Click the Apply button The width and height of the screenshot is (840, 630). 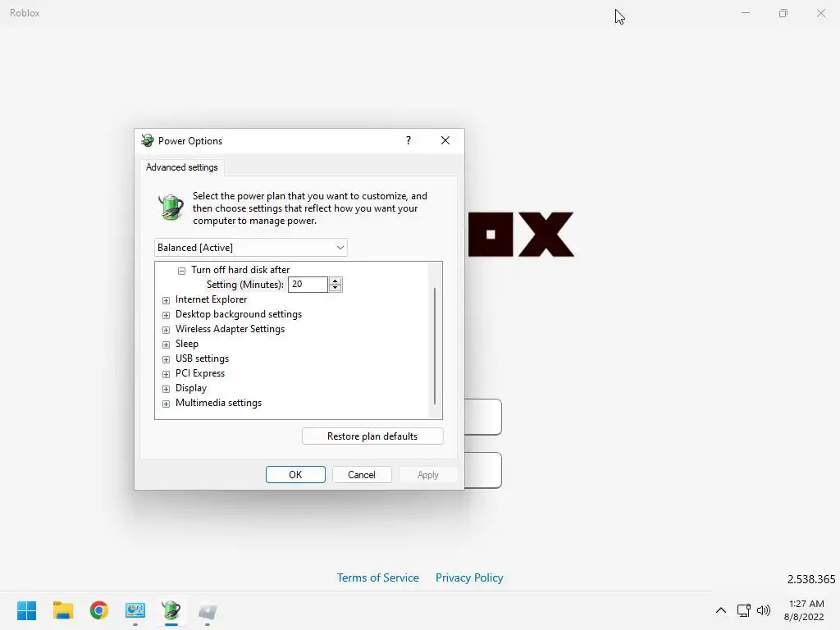click(428, 475)
